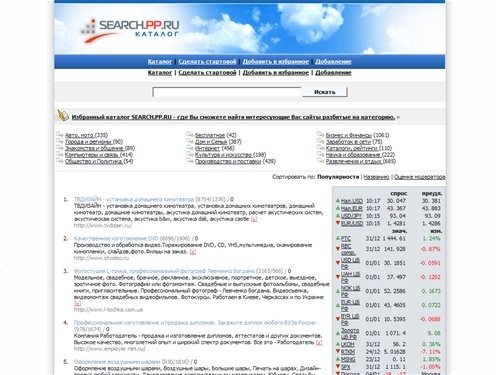Screen dimensions: 500x375
Task: Click the red down arrow beside RTKM
Action: point(338,351)
